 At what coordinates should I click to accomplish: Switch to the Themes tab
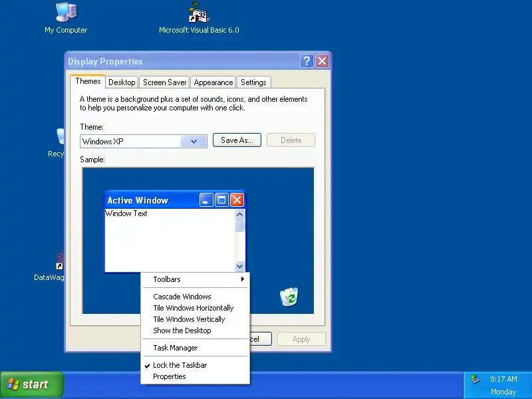tap(88, 81)
